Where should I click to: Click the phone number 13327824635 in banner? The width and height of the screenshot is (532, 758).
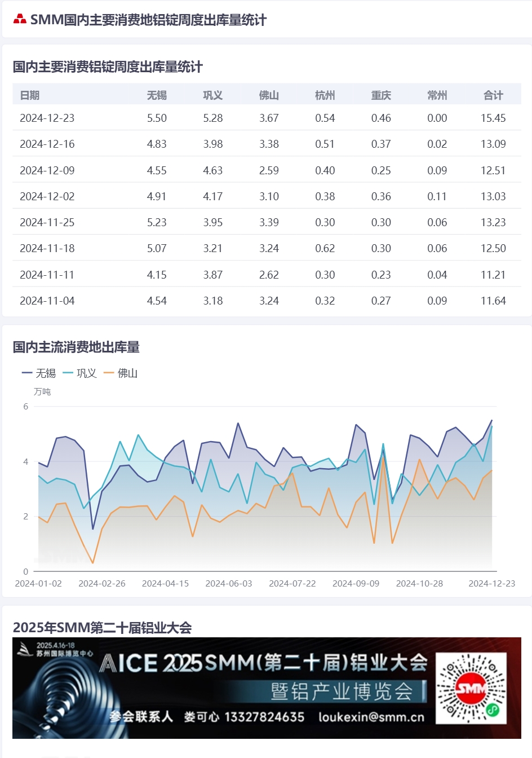tap(264, 717)
